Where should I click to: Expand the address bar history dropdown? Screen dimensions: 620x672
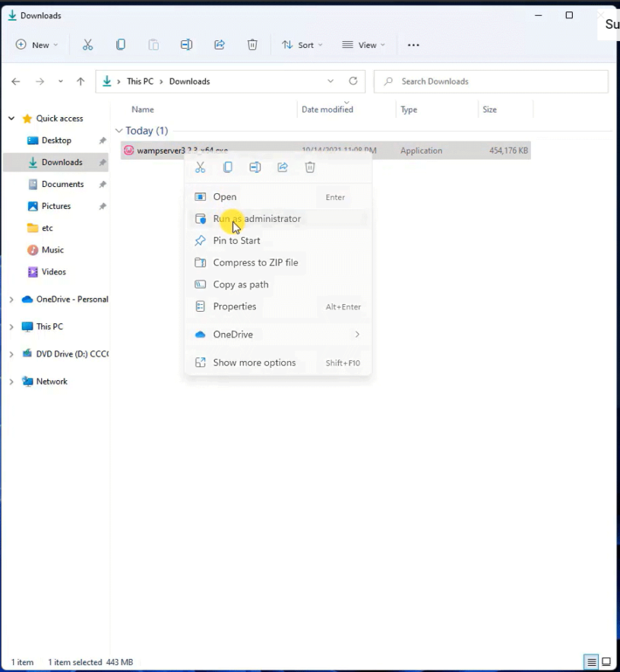pos(331,81)
